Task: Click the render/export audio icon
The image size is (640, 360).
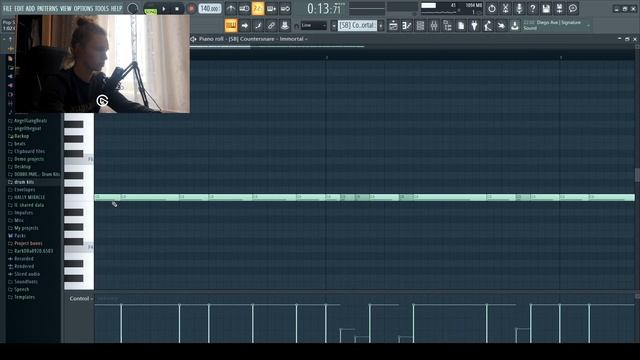Action: click(x=560, y=9)
